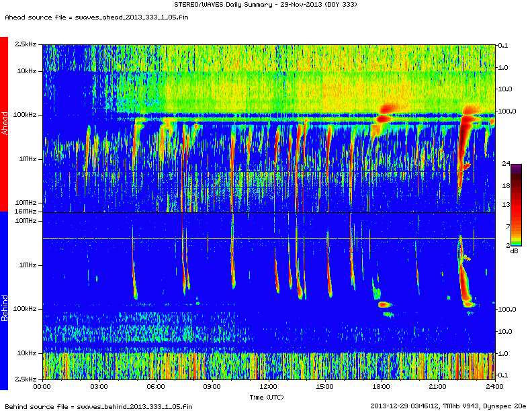
Task: Select the Ahead source file name text
Action: pyautogui.click(x=91, y=18)
